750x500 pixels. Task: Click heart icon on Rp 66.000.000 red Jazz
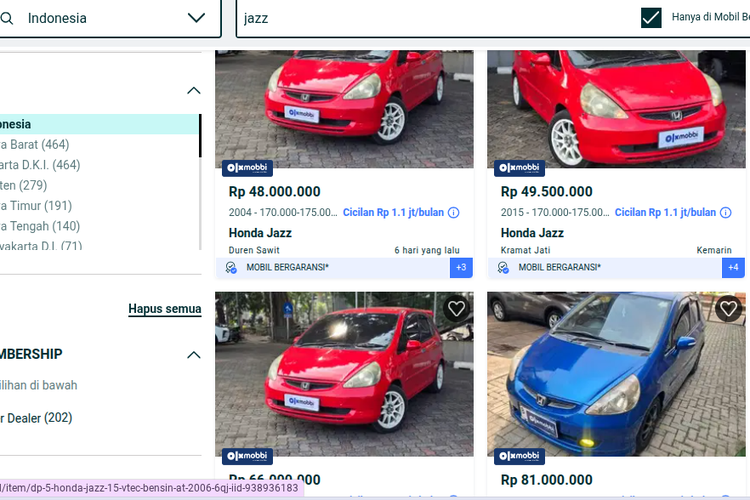(456, 309)
